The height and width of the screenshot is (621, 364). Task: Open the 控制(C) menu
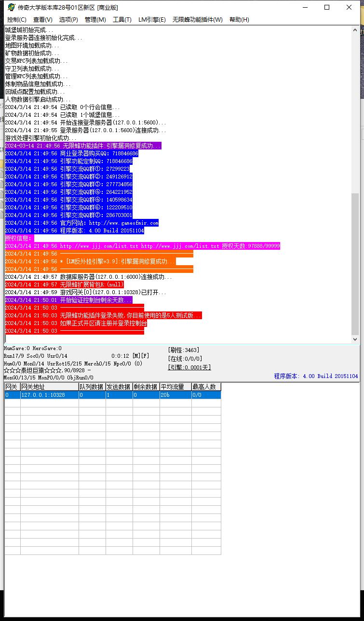pos(17,20)
